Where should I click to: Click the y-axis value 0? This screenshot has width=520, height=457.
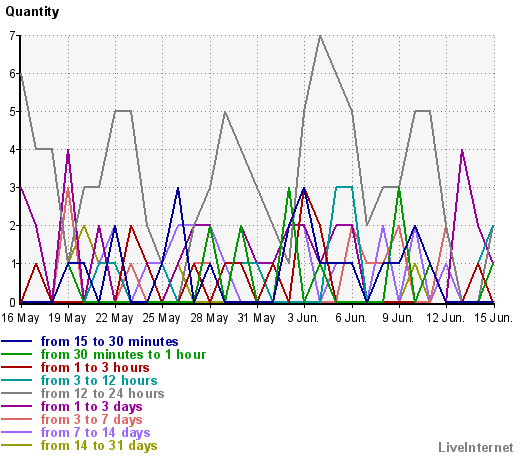pyautogui.click(x=13, y=302)
